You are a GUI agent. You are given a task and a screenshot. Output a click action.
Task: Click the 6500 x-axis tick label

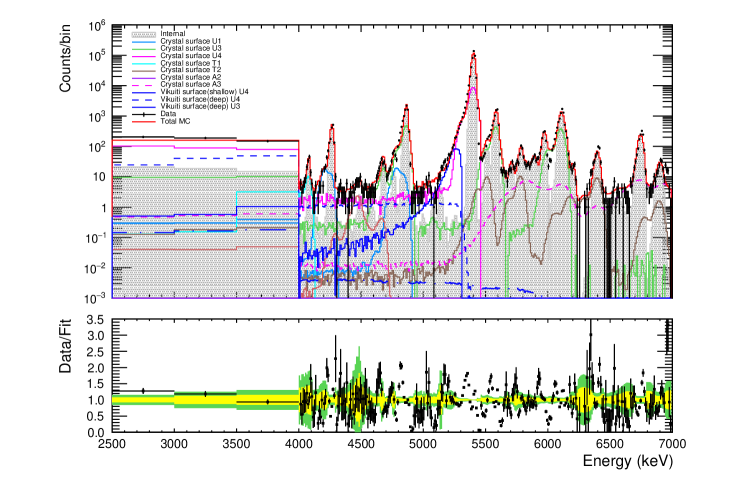[x=610, y=444]
